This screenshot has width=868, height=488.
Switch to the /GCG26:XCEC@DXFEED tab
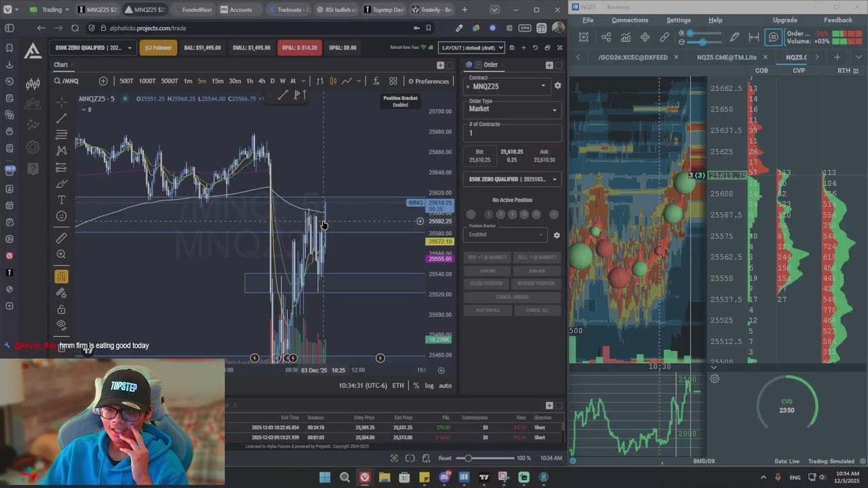[633, 58]
